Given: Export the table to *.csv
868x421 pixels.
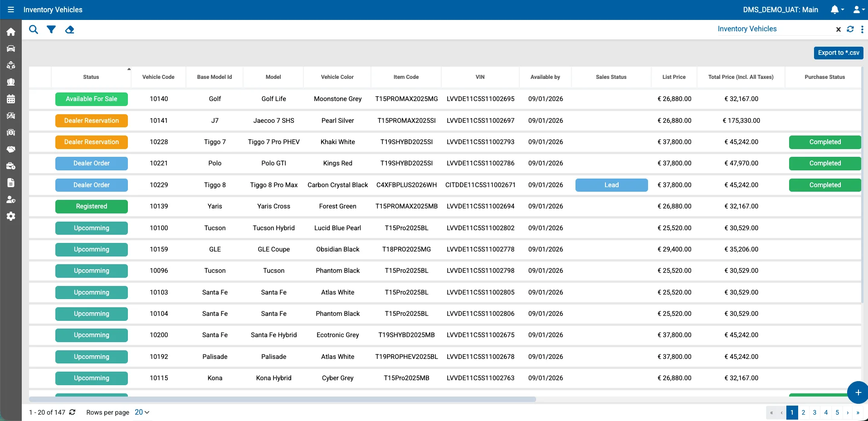Looking at the screenshot, I should [x=839, y=53].
